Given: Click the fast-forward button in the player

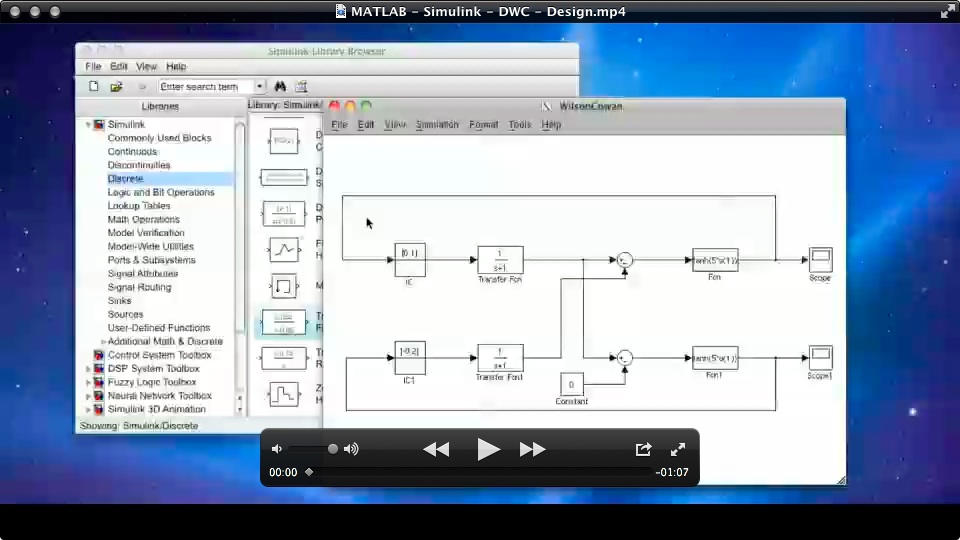Looking at the screenshot, I should point(532,450).
